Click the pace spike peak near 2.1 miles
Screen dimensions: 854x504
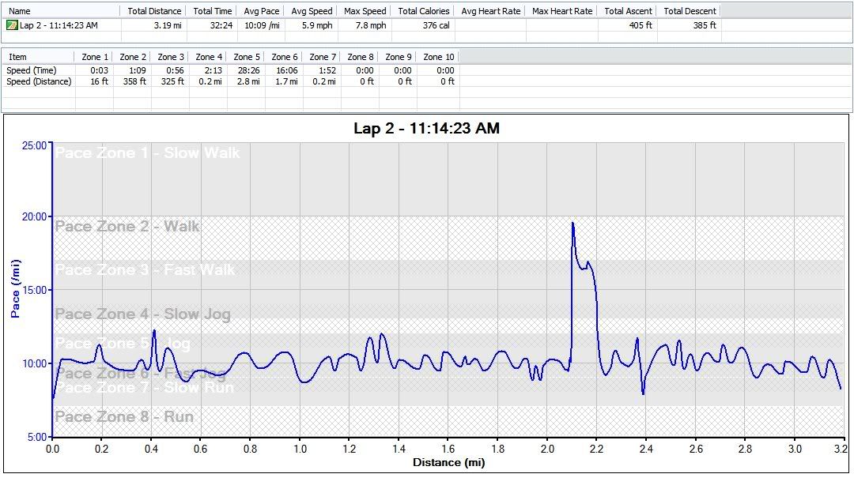(x=572, y=224)
